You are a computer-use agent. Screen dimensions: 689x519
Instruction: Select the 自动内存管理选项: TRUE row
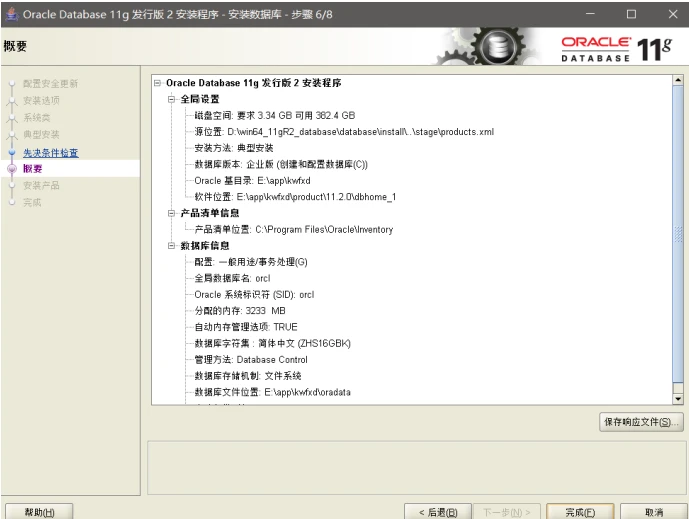246,327
